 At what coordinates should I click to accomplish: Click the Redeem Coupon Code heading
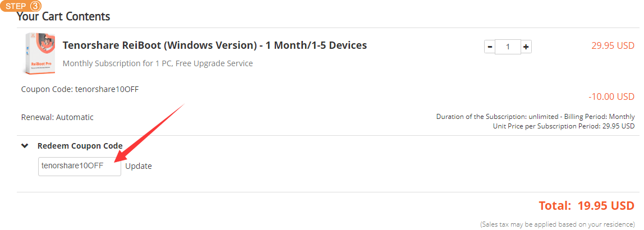[x=80, y=146]
